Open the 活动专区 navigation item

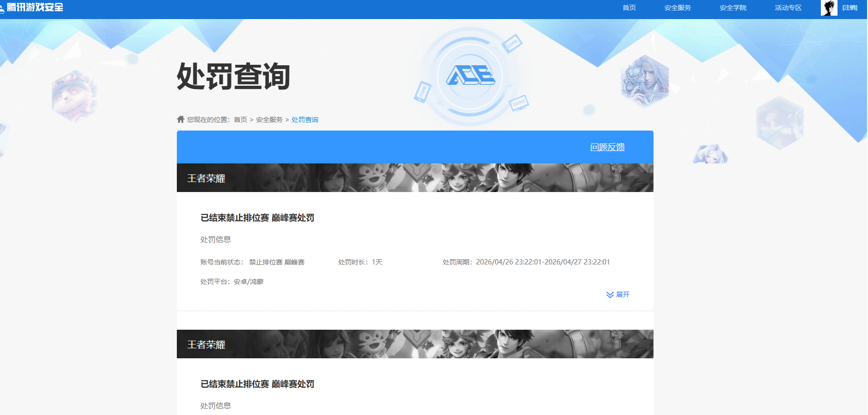(x=788, y=8)
